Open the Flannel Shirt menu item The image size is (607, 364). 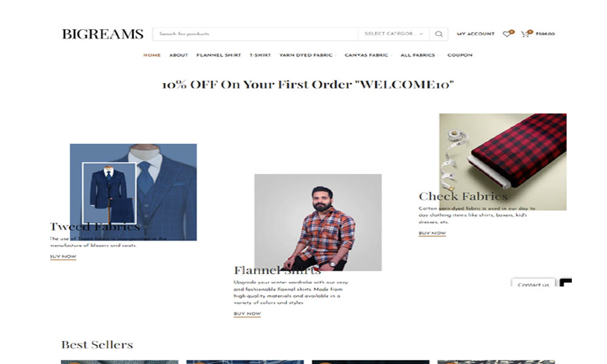coord(219,55)
